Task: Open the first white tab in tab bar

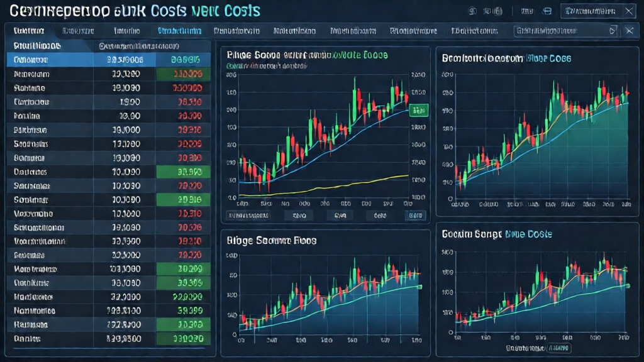Action: coord(29,31)
